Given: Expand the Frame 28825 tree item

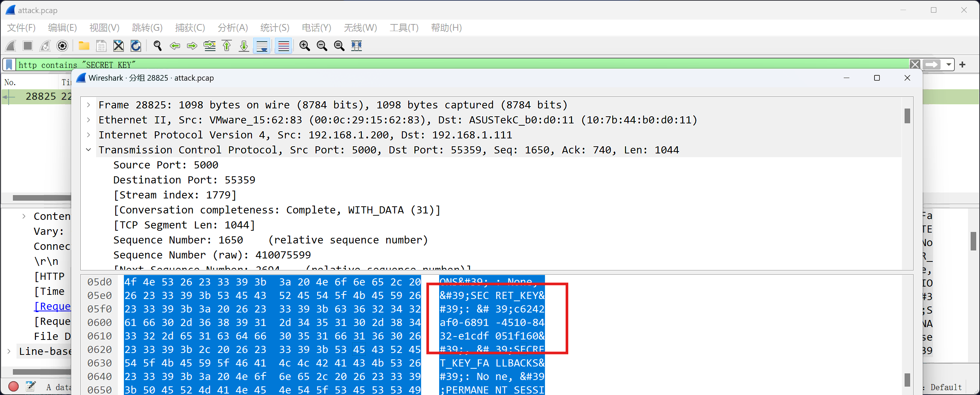Looking at the screenshot, I should [x=89, y=105].
